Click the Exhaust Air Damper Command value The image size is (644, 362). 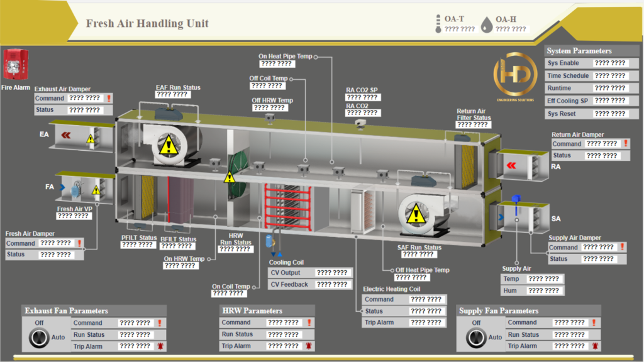pyautogui.click(x=85, y=98)
